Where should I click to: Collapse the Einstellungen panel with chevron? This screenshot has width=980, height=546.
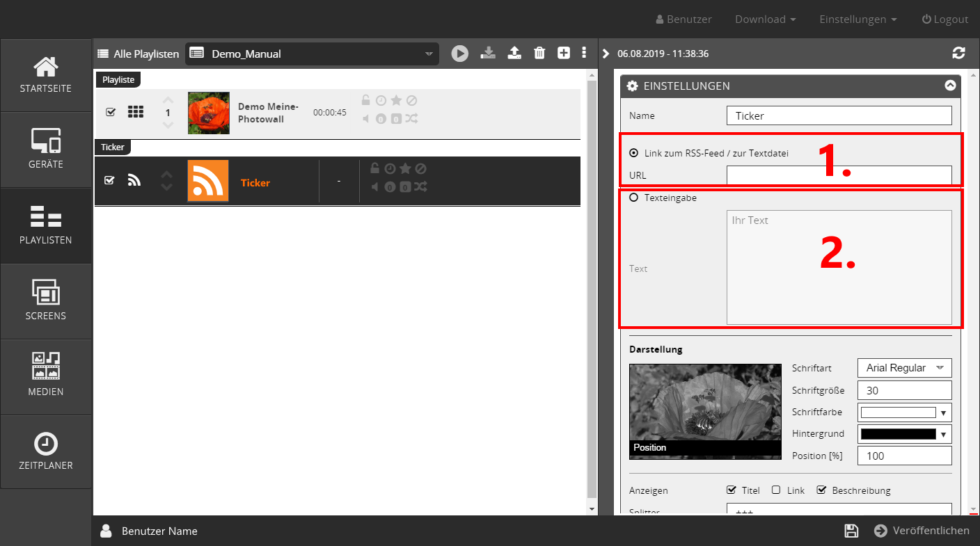(x=950, y=86)
